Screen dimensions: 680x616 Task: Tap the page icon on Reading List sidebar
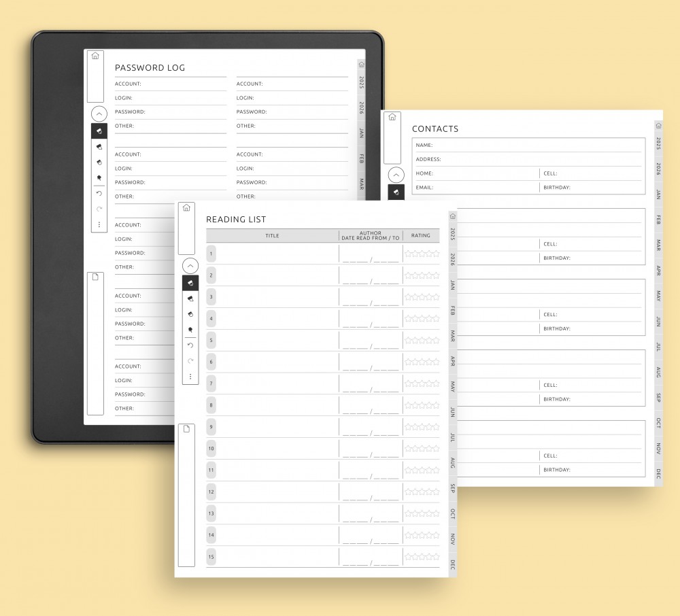tap(186, 429)
